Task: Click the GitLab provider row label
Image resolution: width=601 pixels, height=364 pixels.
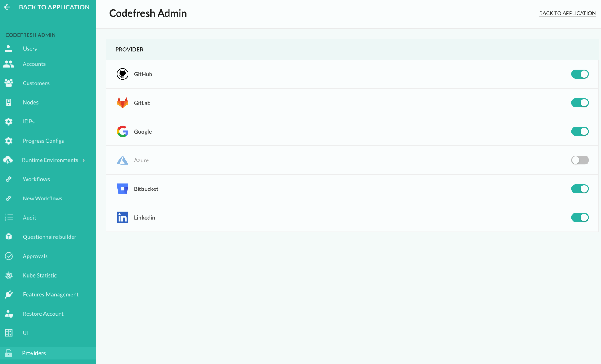Action: (142, 103)
